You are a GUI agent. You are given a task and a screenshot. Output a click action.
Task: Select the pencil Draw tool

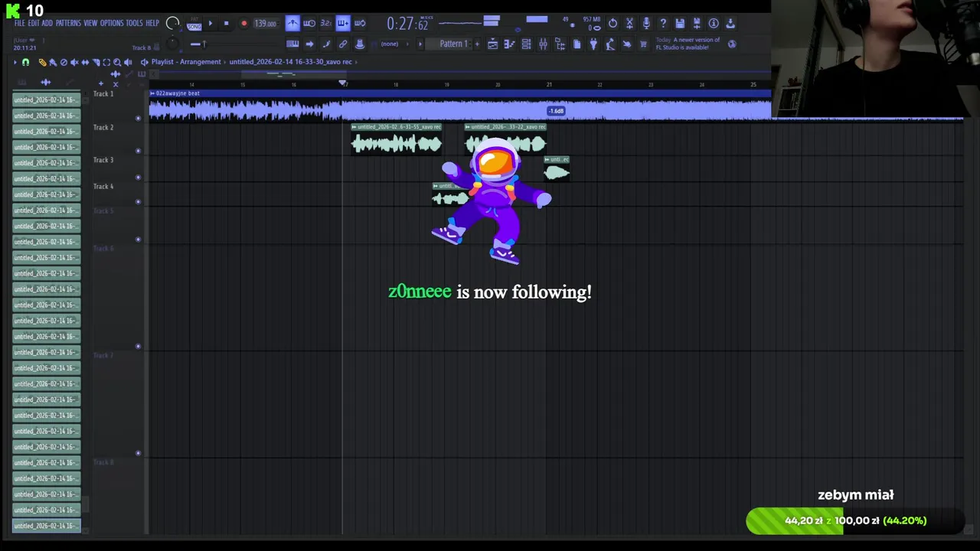pos(42,63)
